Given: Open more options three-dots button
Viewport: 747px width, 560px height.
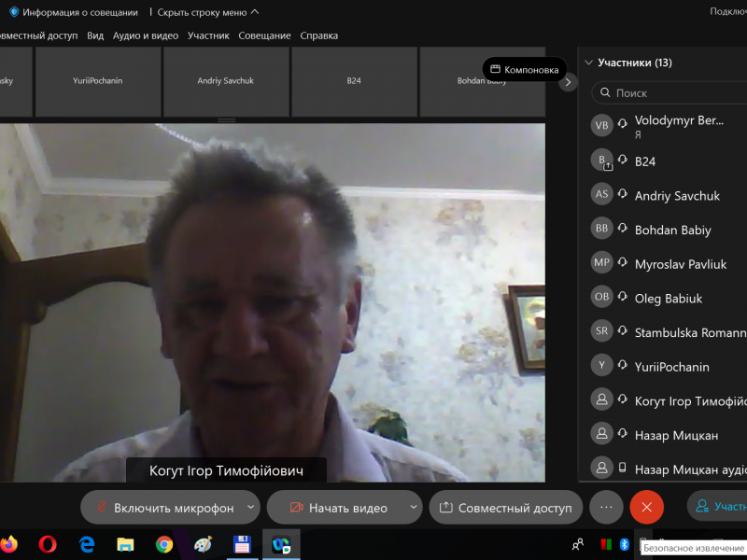Looking at the screenshot, I should [x=606, y=507].
